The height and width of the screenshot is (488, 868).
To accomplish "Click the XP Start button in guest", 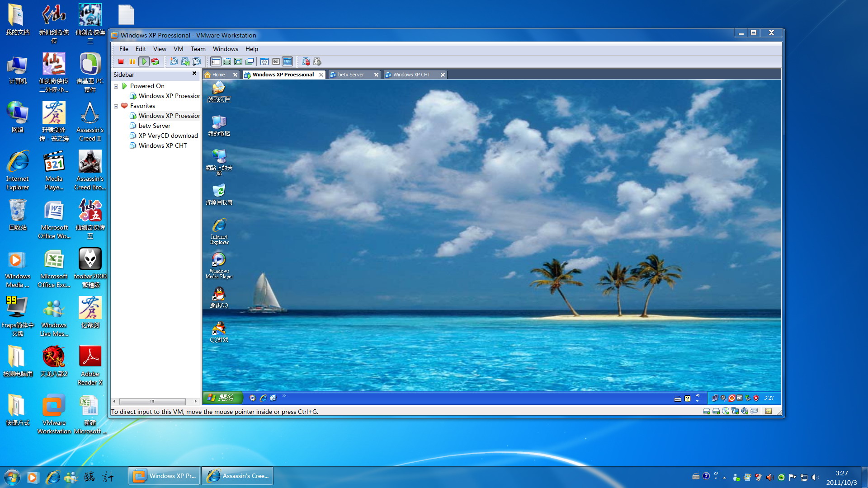I will (223, 398).
